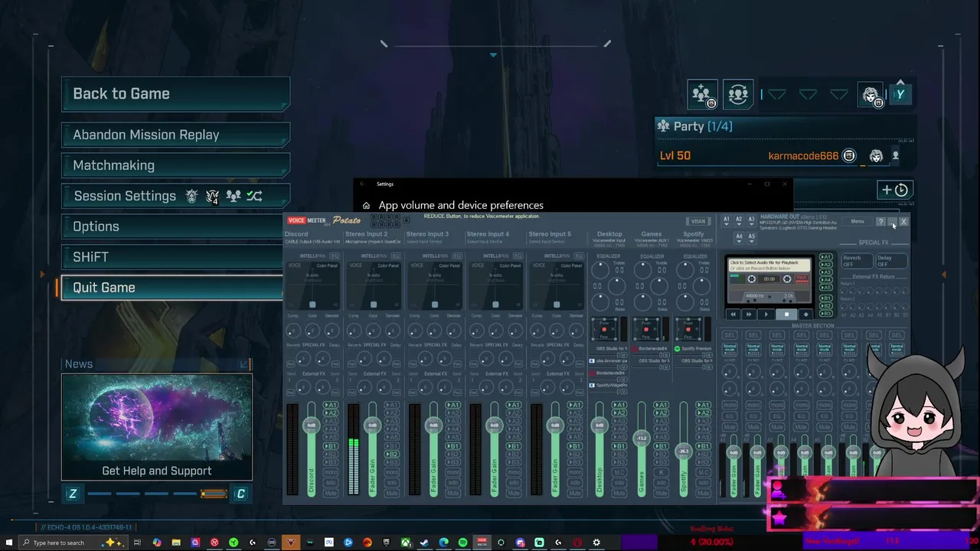The height and width of the screenshot is (551, 980).
Task: Click Back to Game menu entry
Action: click(175, 93)
